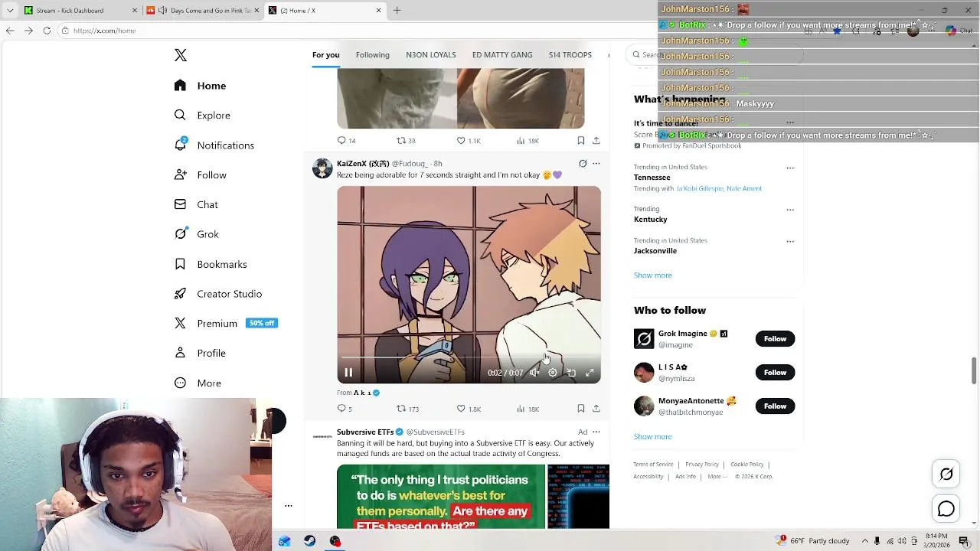Share the KaiZenX post

pos(596,409)
